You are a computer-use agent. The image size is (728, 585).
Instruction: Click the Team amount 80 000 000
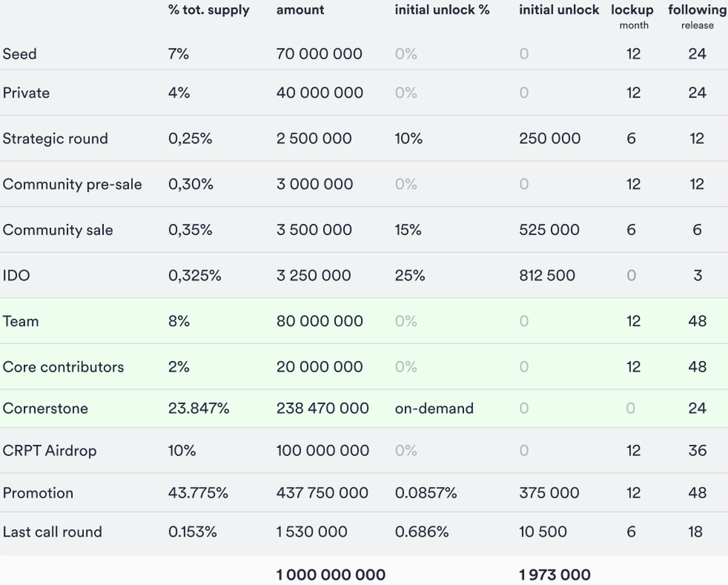coord(320,321)
